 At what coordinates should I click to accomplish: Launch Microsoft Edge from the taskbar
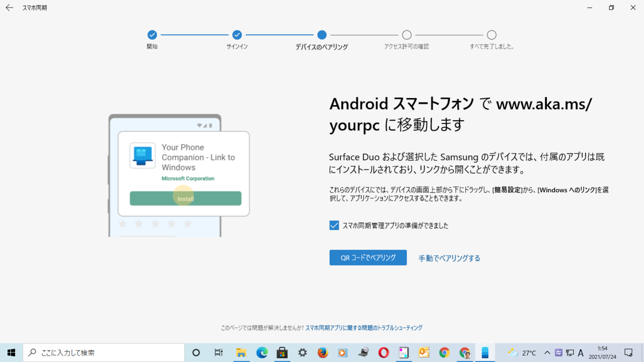(x=262, y=352)
